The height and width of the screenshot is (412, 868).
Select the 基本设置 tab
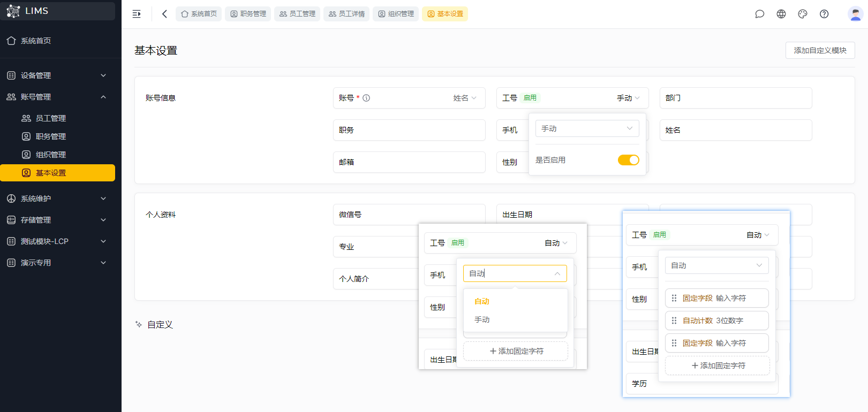click(x=445, y=14)
